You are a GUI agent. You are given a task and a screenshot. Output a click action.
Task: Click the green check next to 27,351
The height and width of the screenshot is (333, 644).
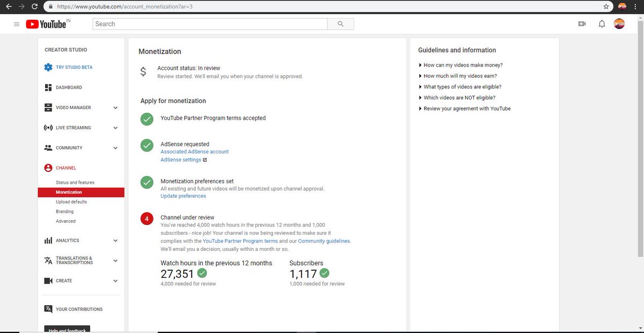(x=202, y=273)
